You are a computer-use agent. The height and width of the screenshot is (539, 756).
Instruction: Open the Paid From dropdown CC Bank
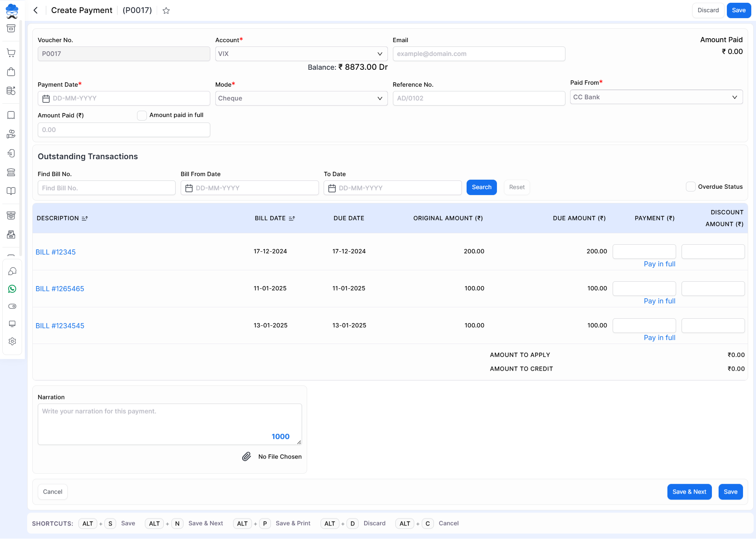click(x=656, y=97)
